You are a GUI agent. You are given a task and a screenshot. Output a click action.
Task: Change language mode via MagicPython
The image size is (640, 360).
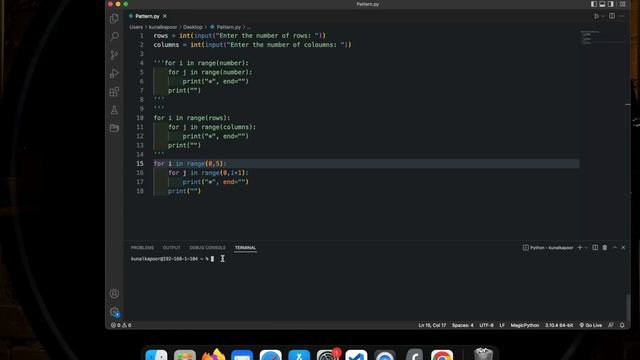click(525, 325)
